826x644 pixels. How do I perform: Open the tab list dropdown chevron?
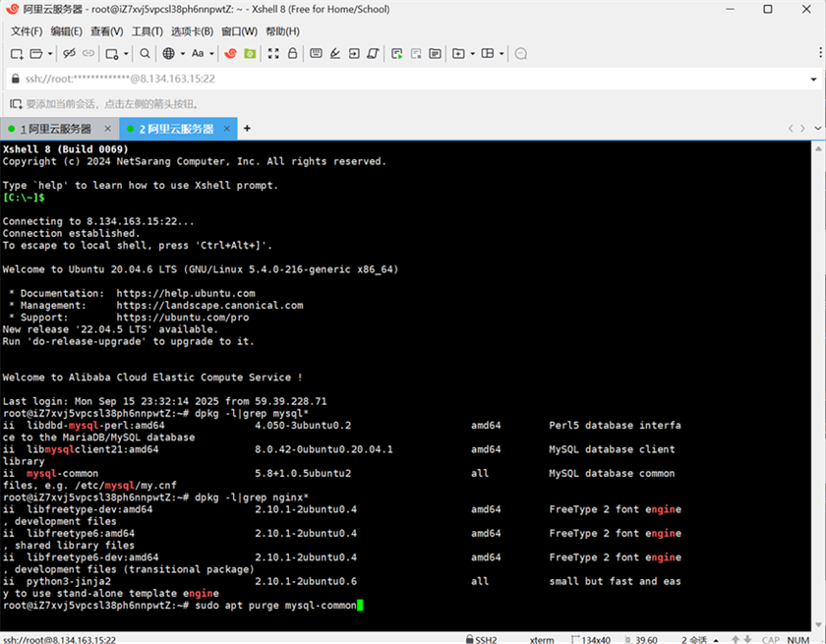point(817,129)
